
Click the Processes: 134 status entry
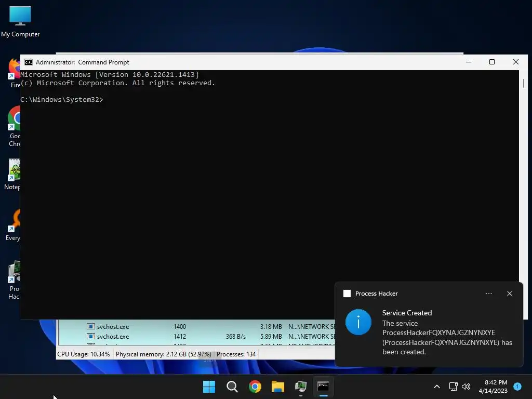point(236,354)
